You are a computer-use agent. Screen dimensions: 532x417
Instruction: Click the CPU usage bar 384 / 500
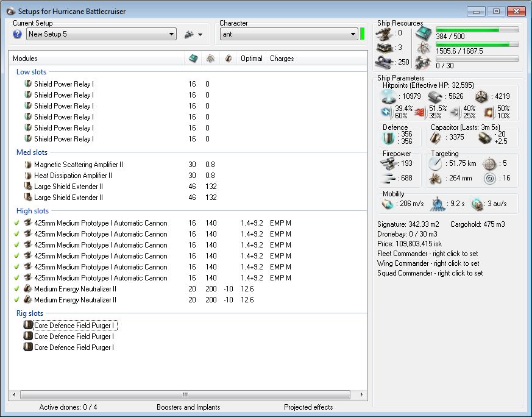[477, 29]
